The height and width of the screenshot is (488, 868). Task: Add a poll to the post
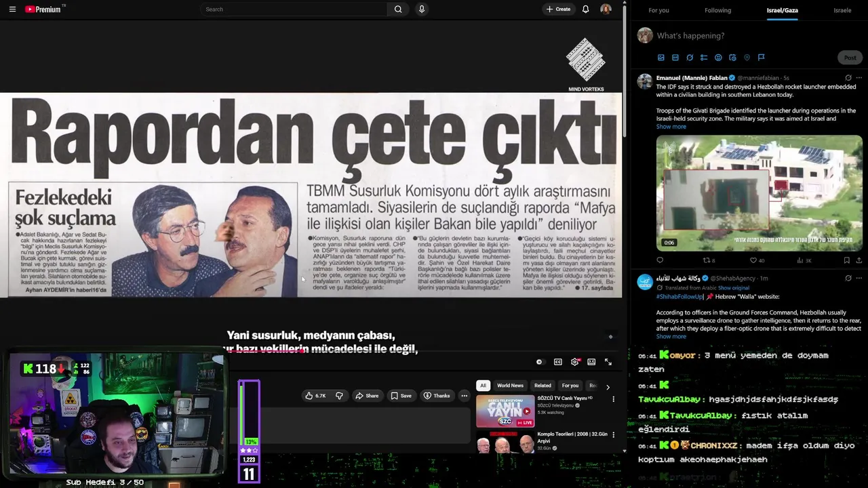click(x=704, y=58)
